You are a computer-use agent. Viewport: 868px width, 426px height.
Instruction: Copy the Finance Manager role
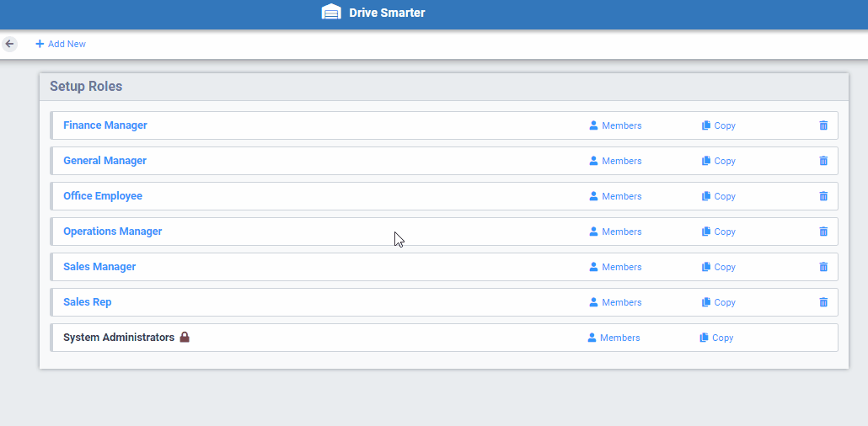click(x=719, y=125)
